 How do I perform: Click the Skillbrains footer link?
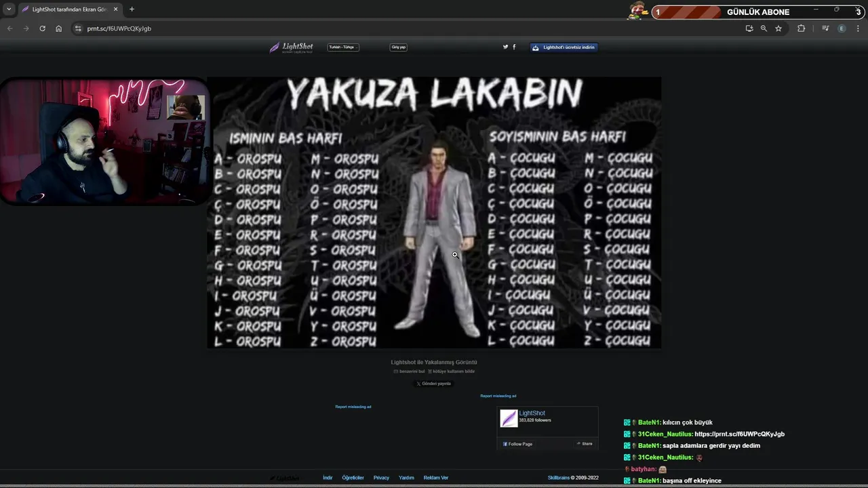click(559, 478)
